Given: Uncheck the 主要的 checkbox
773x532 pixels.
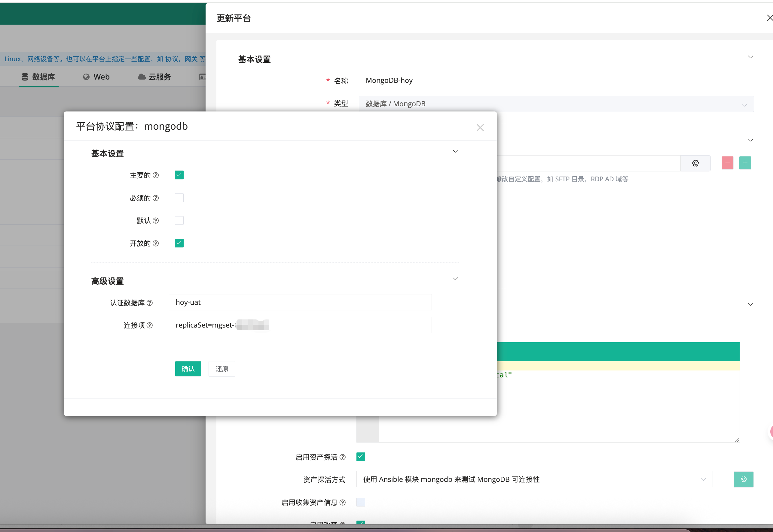Looking at the screenshot, I should click(x=179, y=175).
